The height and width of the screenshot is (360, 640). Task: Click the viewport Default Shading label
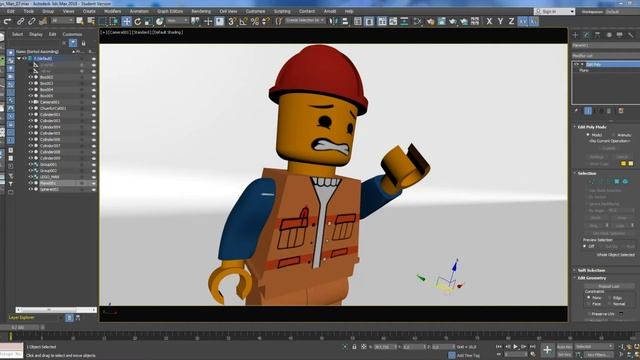(x=168, y=32)
